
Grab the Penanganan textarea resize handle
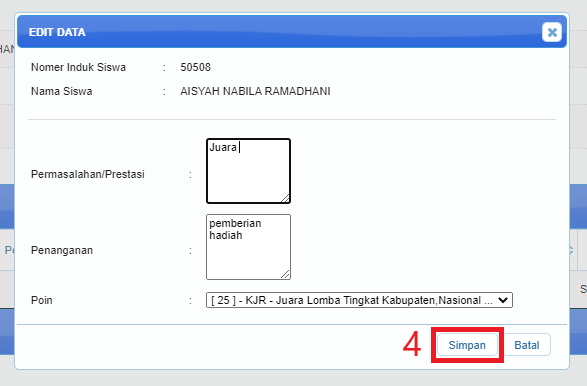pyautogui.click(x=286, y=275)
